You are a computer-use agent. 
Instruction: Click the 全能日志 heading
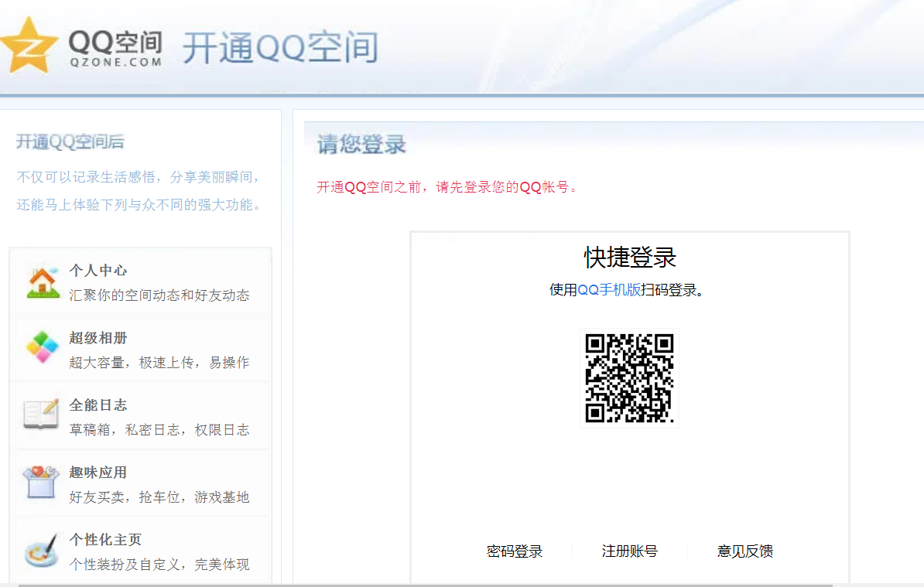point(98,405)
